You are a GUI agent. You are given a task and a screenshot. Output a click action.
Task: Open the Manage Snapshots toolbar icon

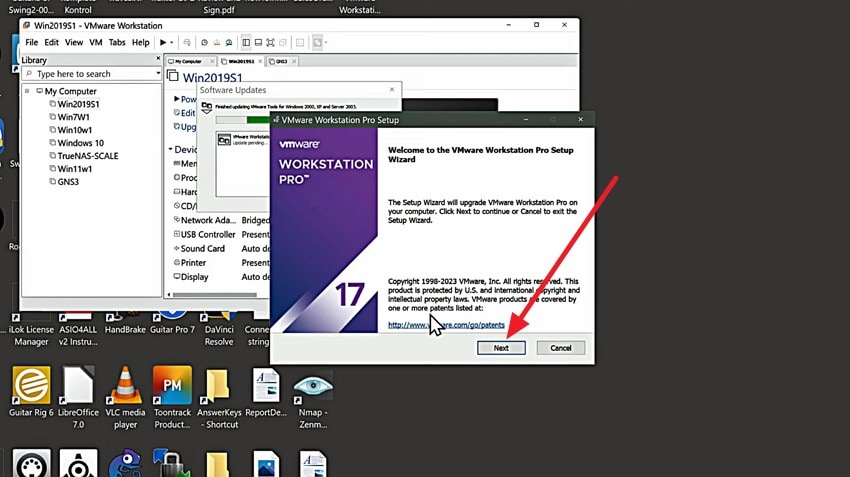(x=229, y=42)
